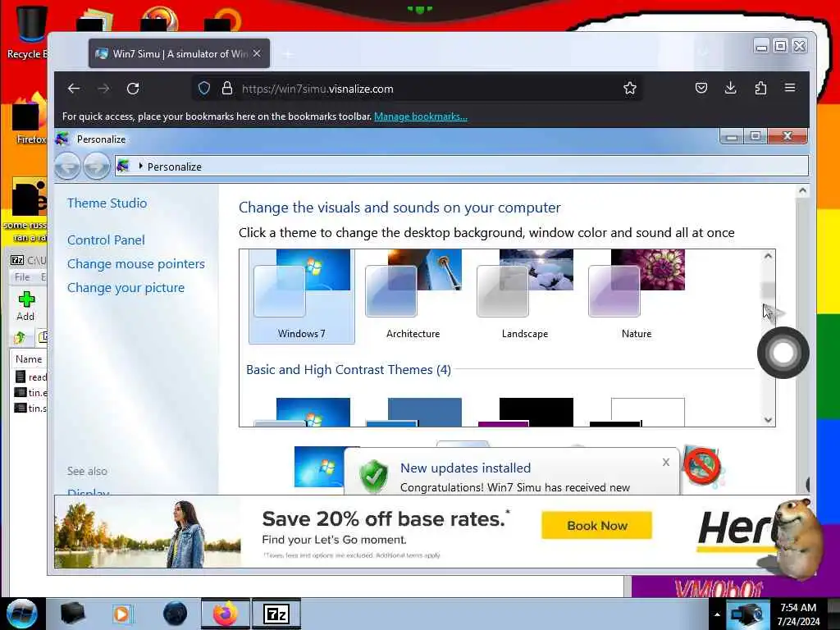Open the dark globe taskbar icon
The width and height of the screenshot is (840, 630).
(x=176, y=614)
